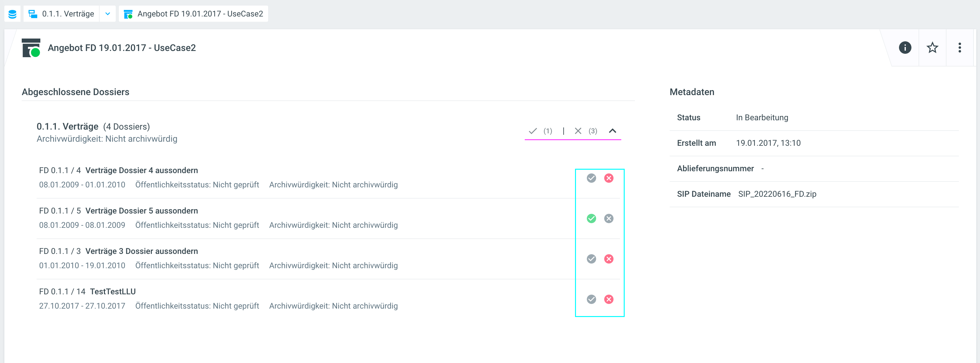Screen dimensions: 980x363
Task: Open breadcrumb dropdown next to 0.1.1. Verträge
Action: click(x=108, y=14)
